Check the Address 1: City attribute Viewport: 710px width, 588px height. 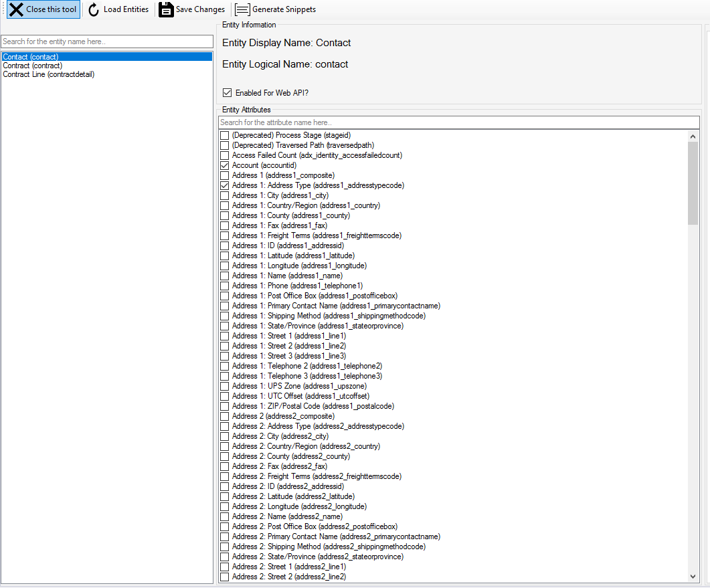point(225,195)
